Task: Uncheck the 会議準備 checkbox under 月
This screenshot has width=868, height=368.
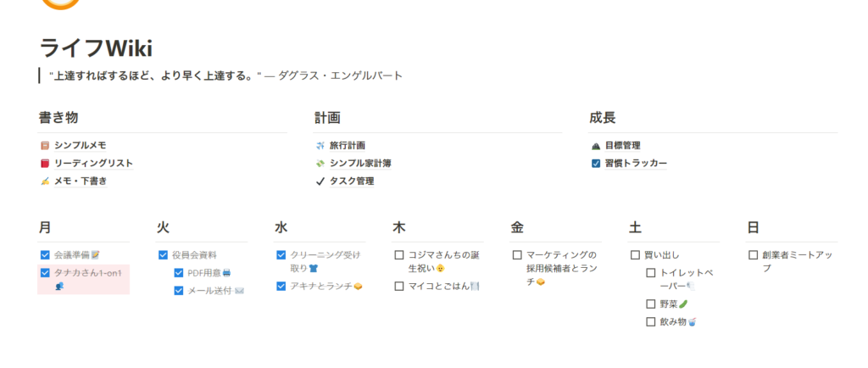Action: click(46, 255)
